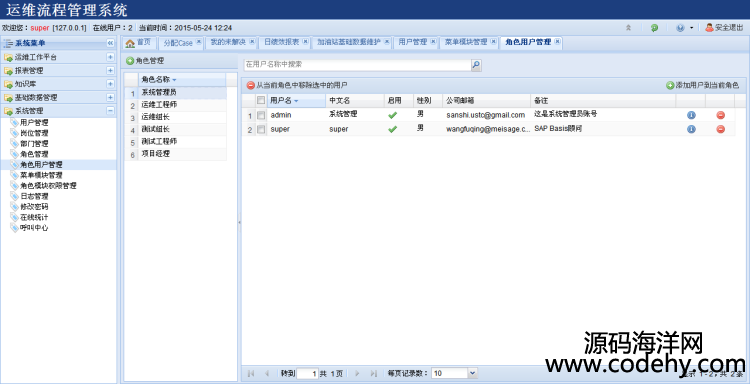Open info icon for admin user row
Image resolution: width=750 pixels, height=384 pixels.
(691, 115)
